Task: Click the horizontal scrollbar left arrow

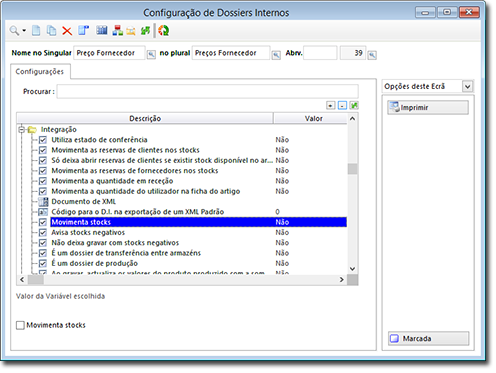Action: coord(22,280)
